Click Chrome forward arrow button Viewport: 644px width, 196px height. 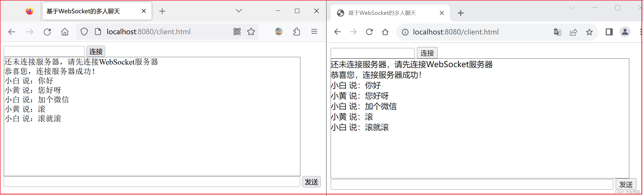(353, 32)
